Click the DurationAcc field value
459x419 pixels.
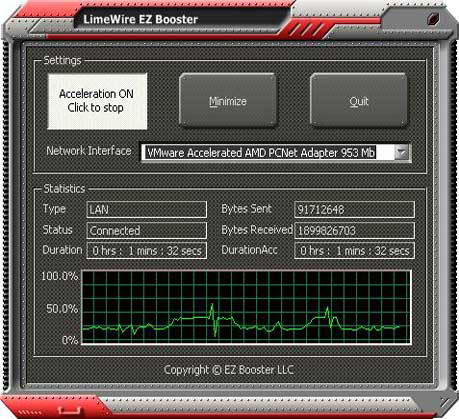[355, 251]
